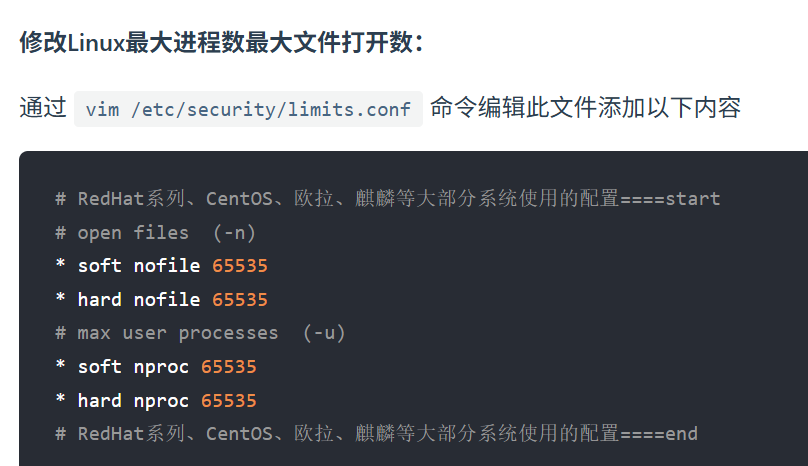This screenshot has width=808, height=466.
Task: Click the word 'soft' before nofile
Action: pos(100,266)
